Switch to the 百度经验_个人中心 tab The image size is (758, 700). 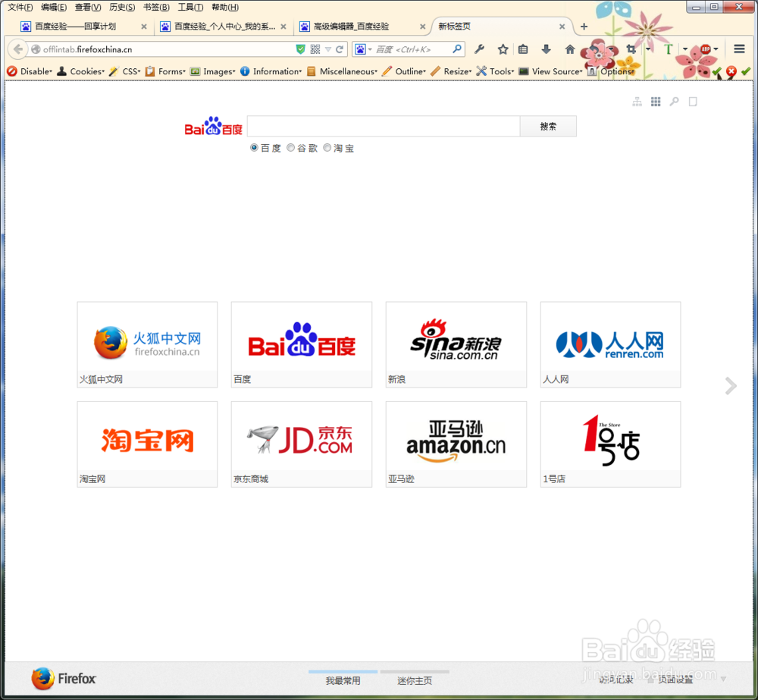tap(224, 27)
